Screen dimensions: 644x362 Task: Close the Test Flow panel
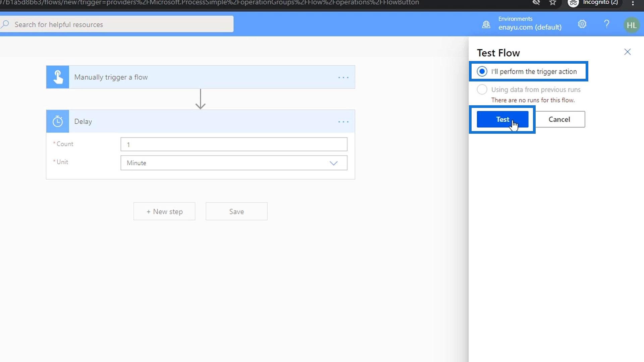(627, 52)
